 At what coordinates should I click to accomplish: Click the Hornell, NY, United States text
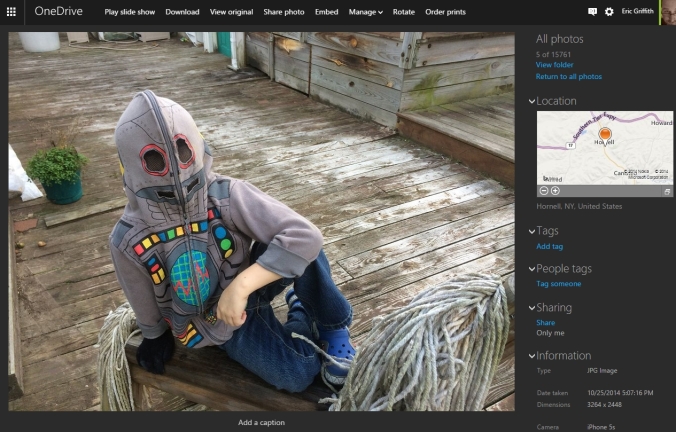click(579, 207)
